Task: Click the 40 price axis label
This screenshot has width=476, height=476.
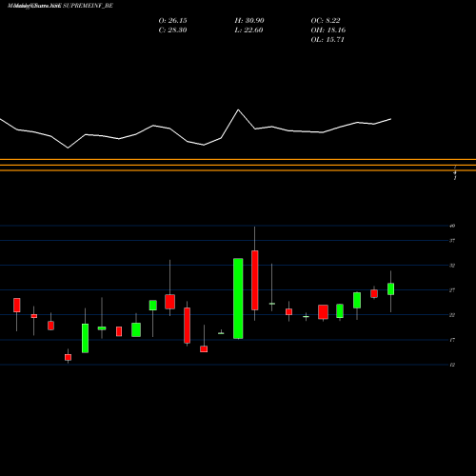Action: tap(452, 226)
